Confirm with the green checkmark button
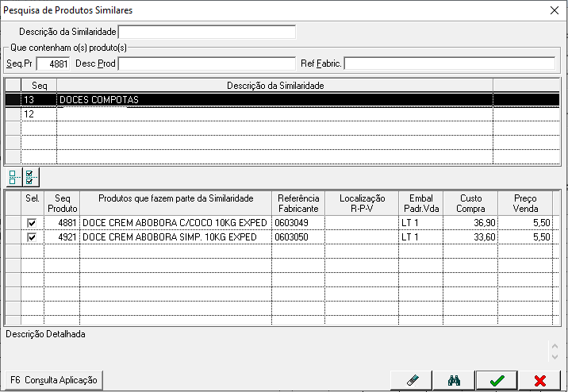The image size is (568, 392). (497, 380)
